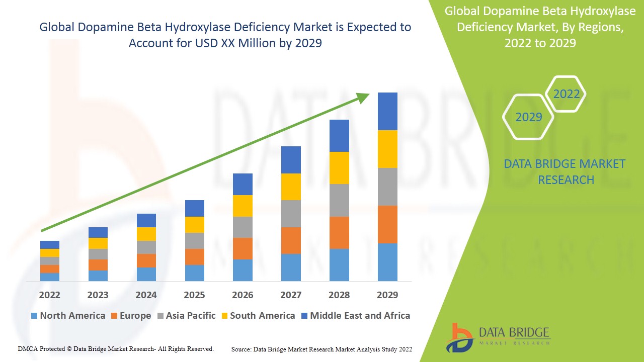Select South America segment of the 2028 bar
Image resolution: width=644 pixels, height=362 pixels.
click(x=339, y=168)
